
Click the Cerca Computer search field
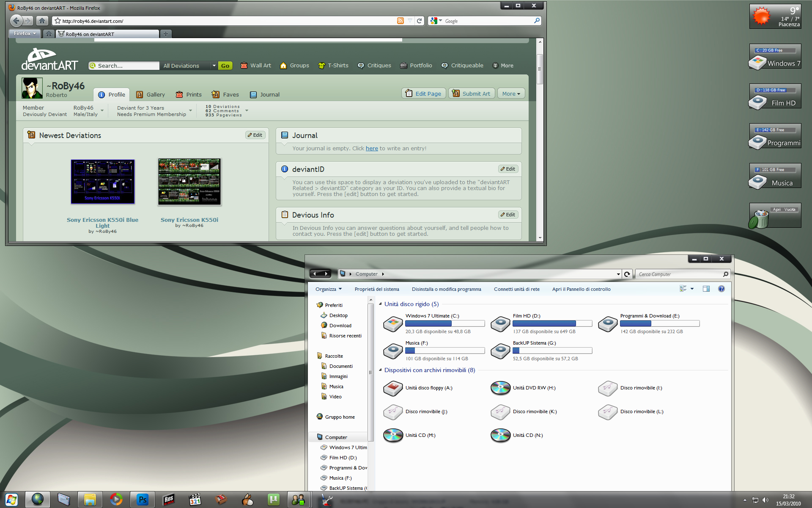tap(683, 274)
